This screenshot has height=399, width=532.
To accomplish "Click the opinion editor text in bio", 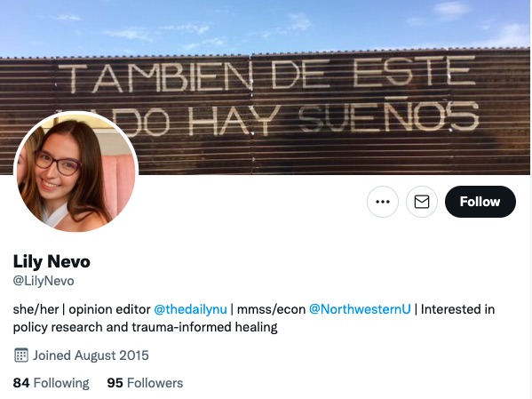I will tap(109, 309).
